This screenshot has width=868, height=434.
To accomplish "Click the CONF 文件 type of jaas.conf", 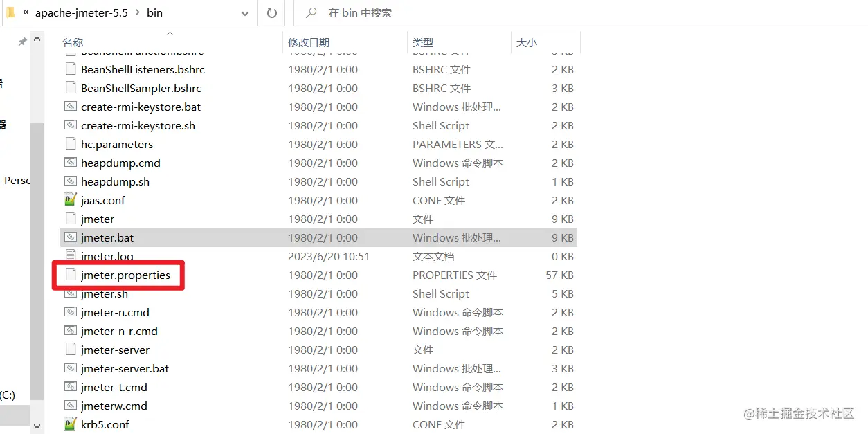I will (x=439, y=200).
